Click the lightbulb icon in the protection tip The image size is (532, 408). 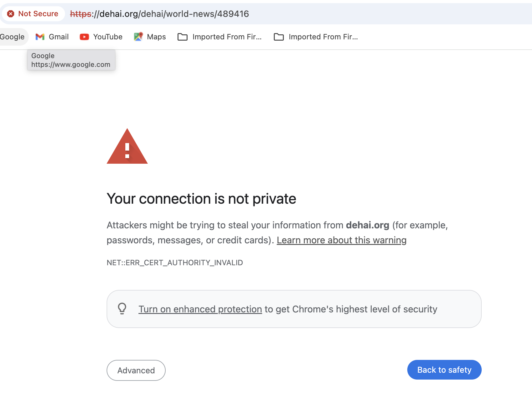tap(122, 309)
